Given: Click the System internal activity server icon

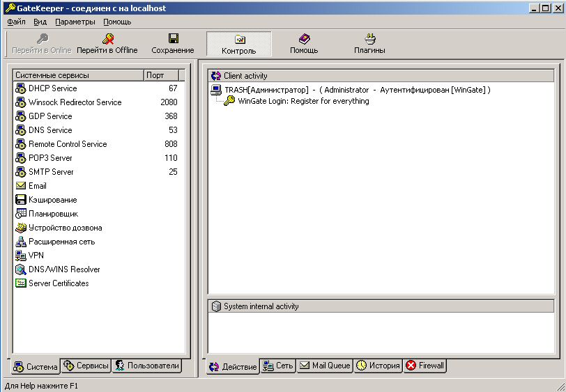Looking at the screenshot, I should click(216, 306).
